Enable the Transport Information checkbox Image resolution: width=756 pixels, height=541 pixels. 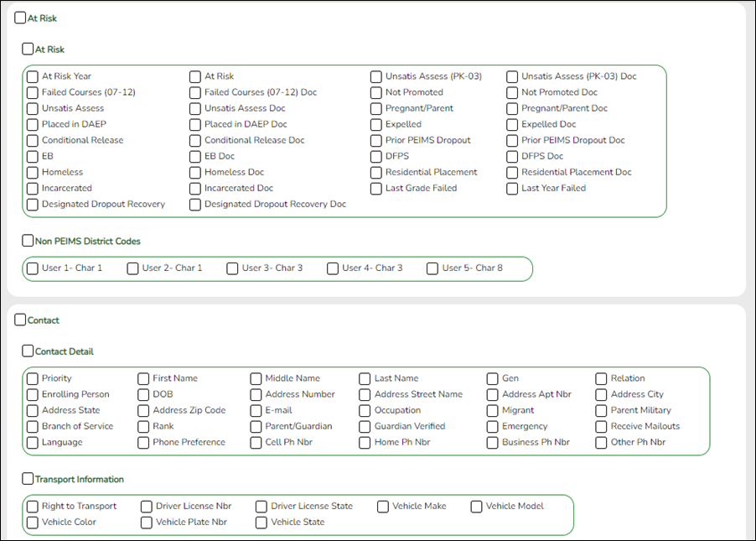tap(26, 479)
